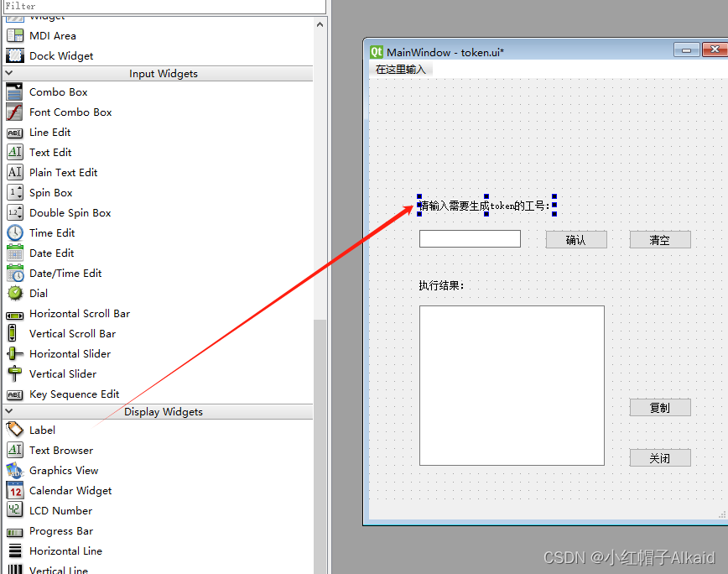Click the 确认 button in the form
This screenshot has width=728, height=574.
[x=576, y=240]
